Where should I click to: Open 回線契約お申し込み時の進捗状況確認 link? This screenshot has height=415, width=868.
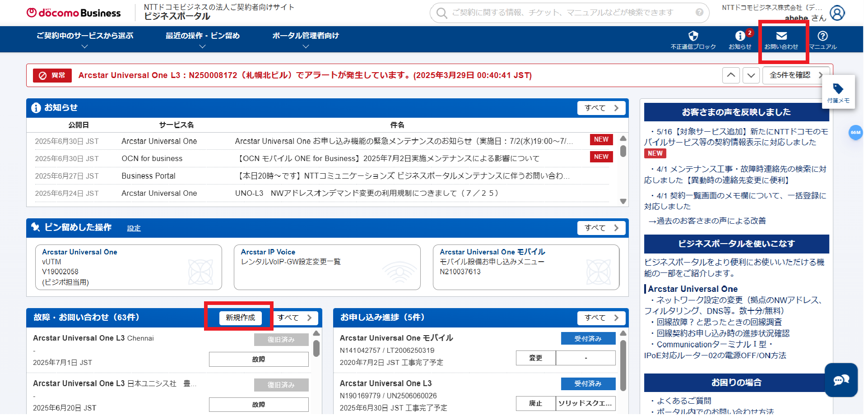click(x=720, y=334)
